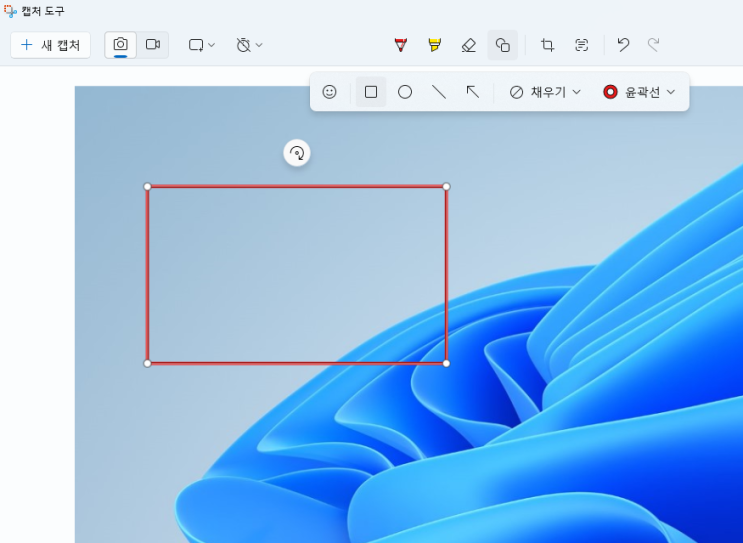Select the image crop tool
The height and width of the screenshot is (543, 743).
click(x=548, y=45)
